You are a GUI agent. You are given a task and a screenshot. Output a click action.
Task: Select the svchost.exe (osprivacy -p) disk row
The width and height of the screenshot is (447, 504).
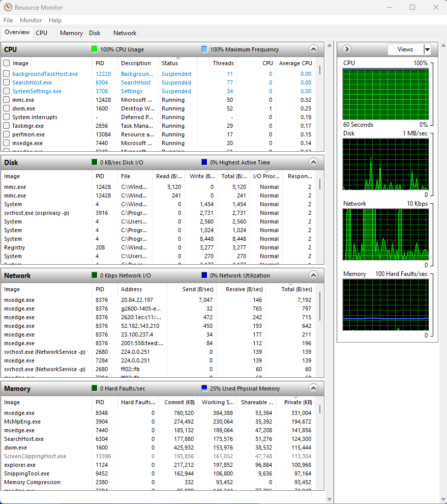[x=158, y=213]
